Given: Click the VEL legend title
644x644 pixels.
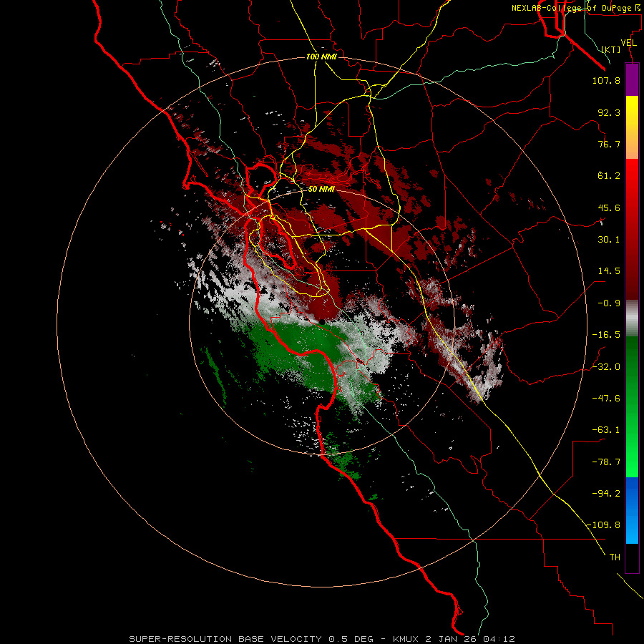Looking at the screenshot, I should (628, 43).
